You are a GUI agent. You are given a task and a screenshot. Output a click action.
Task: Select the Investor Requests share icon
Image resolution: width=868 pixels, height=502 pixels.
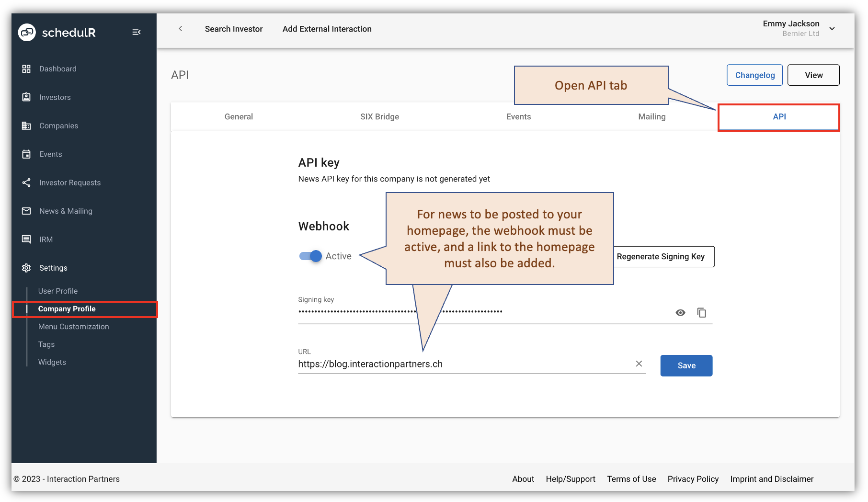point(26,183)
